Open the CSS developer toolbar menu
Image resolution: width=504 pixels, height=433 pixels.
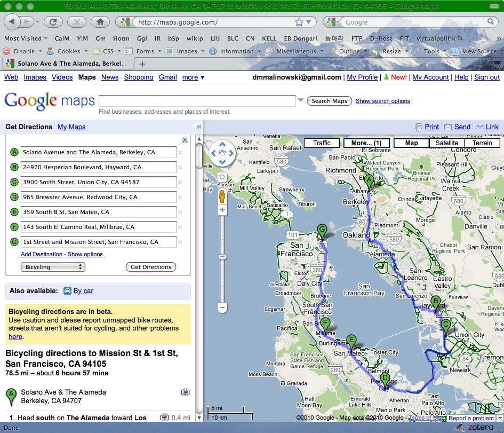[106, 51]
